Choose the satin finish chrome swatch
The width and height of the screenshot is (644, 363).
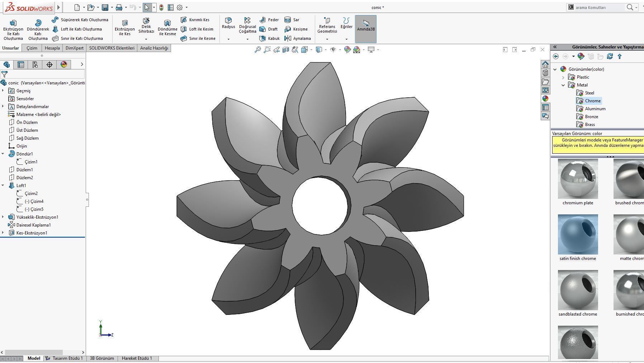pos(578,234)
